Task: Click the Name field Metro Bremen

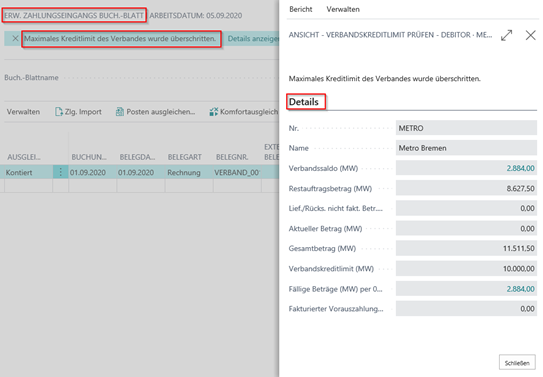Action: pyautogui.click(x=466, y=148)
